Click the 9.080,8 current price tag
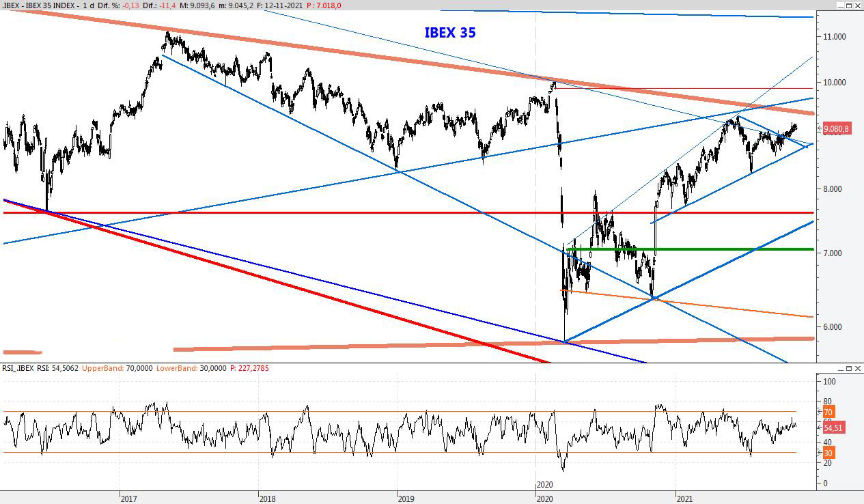The width and height of the screenshot is (864, 504). tap(837, 128)
